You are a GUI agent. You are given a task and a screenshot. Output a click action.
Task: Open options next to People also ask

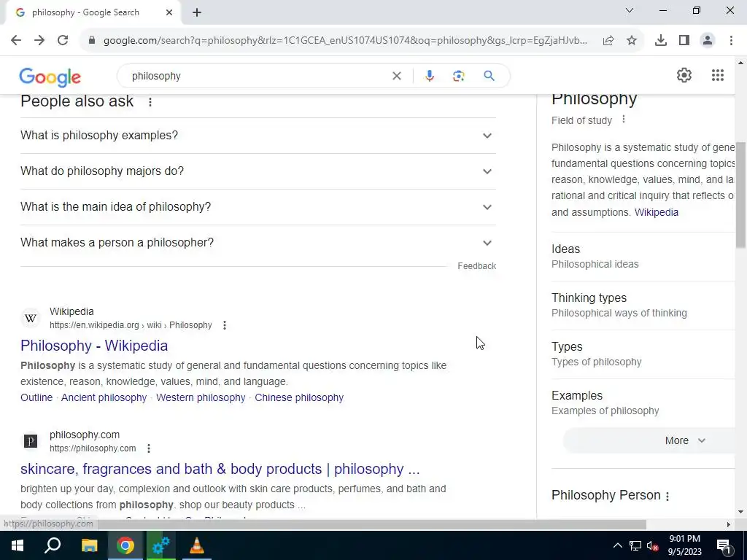(150, 102)
